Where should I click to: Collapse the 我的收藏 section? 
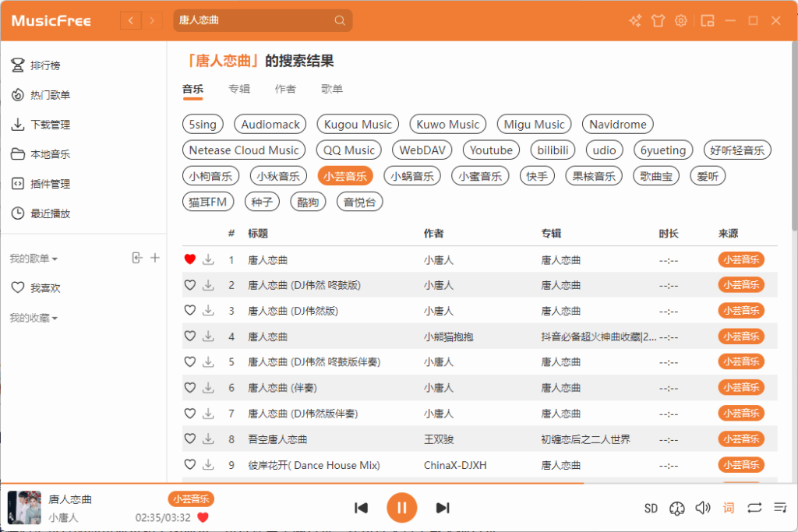click(x=34, y=319)
